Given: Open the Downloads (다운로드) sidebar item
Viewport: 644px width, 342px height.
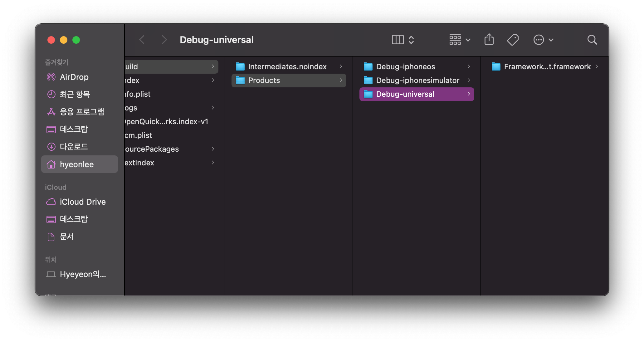Looking at the screenshot, I should 74,147.
